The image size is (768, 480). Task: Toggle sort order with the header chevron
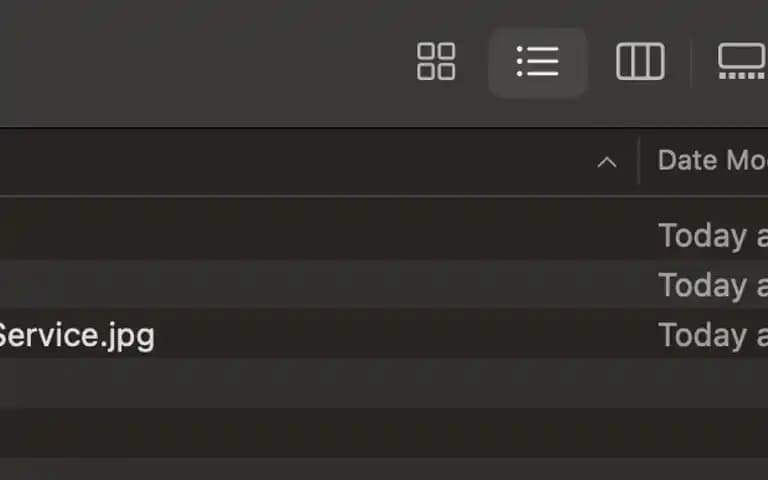[607, 162]
